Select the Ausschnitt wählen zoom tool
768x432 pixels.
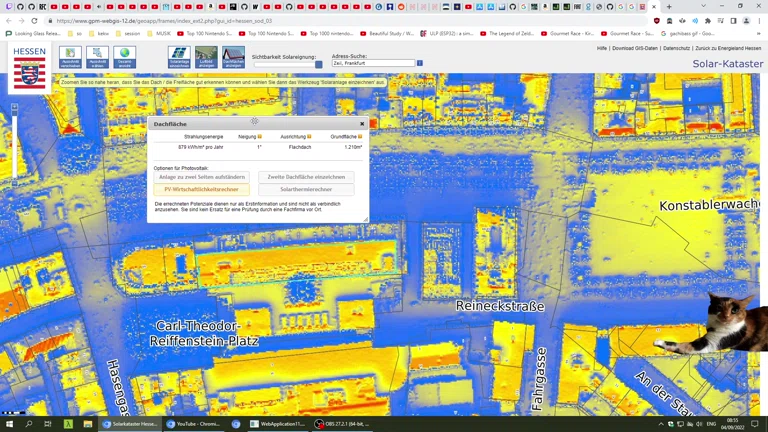[x=97, y=57]
